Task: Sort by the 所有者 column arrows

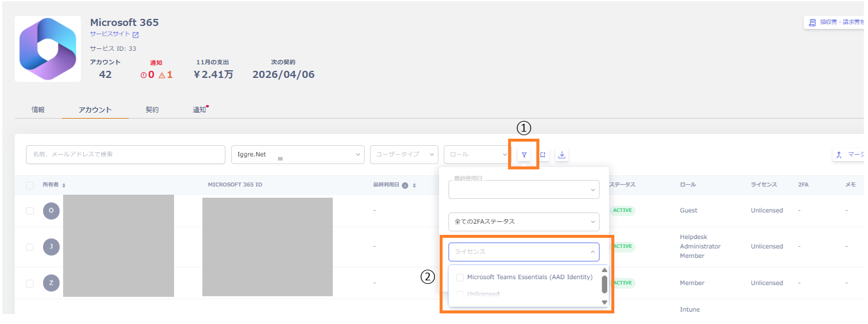Action: [x=64, y=185]
